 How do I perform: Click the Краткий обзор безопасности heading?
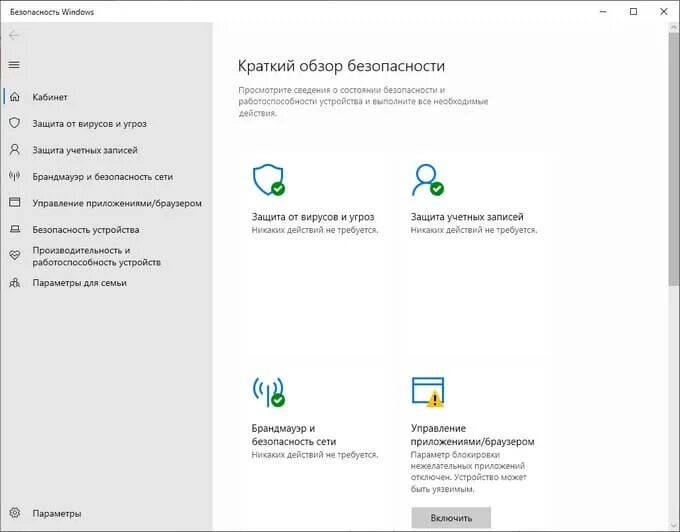coord(341,66)
